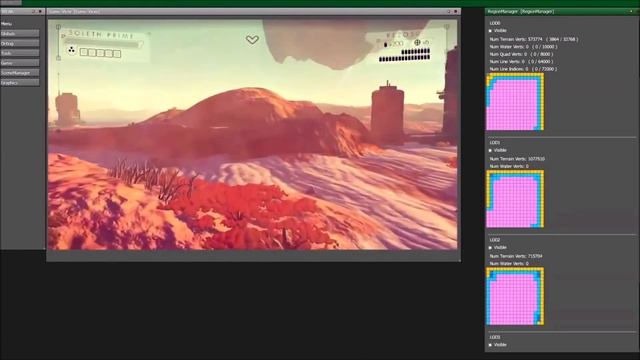
Task: Click LOD1 Num Terrain Verts 1077510 row
Action: tap(517, 159)
